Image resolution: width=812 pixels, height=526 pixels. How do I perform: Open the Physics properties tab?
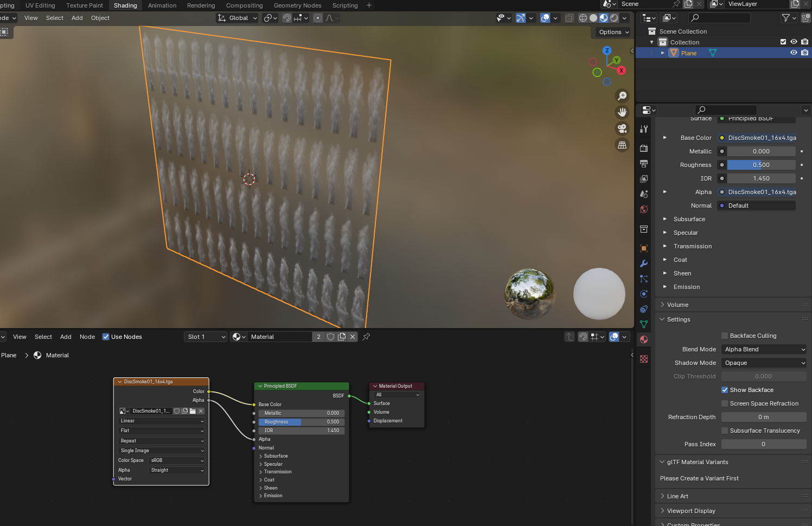coord(644,294)
